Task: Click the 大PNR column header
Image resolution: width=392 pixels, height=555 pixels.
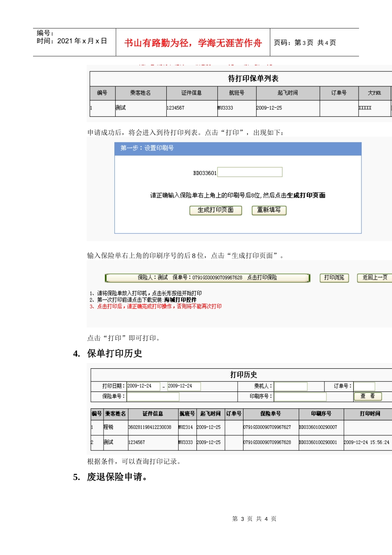Action: 374,93
